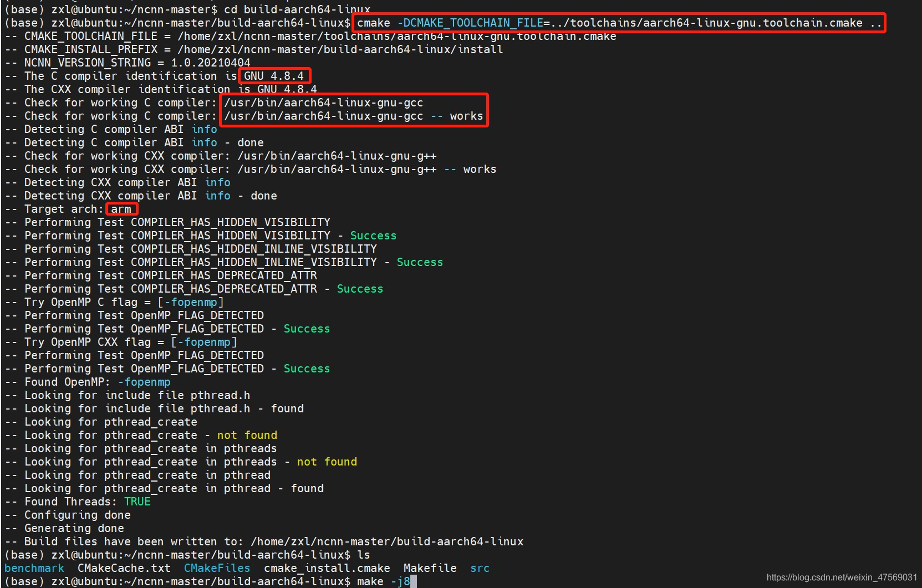Click 'Success' after COMPILER_HAS_HIDDEN_INLINE_VISIBILITY

point(420,262)
